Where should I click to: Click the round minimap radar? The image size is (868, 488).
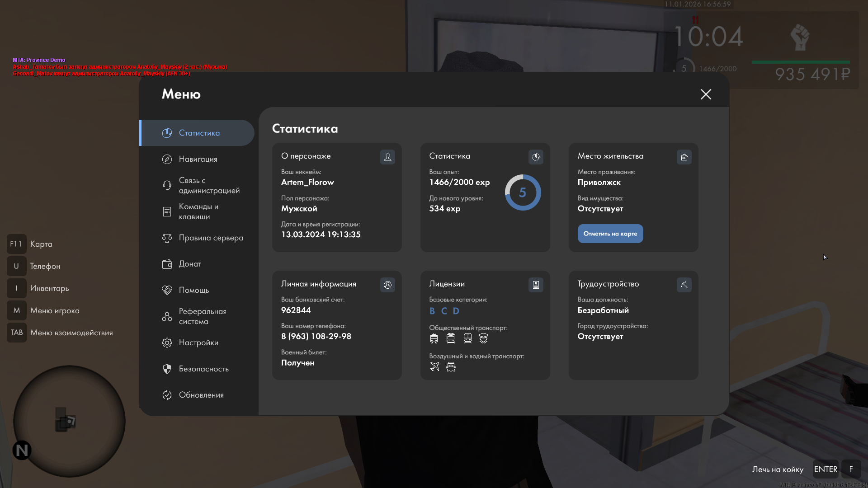click(69, 421)
